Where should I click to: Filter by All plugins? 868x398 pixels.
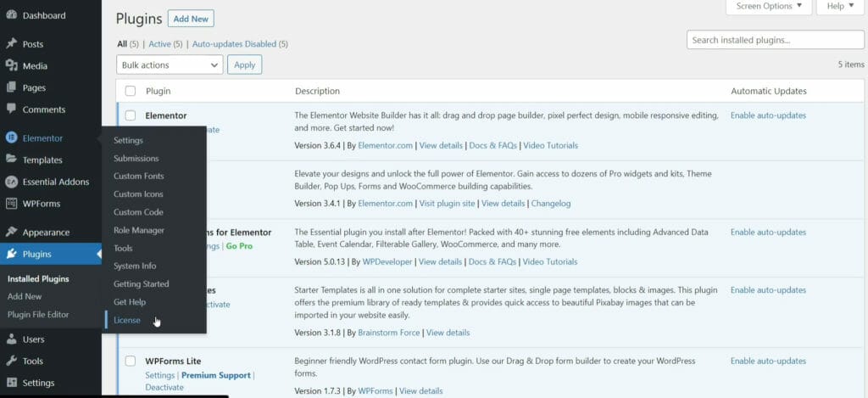pyautogui.click(x=122, y=44)
